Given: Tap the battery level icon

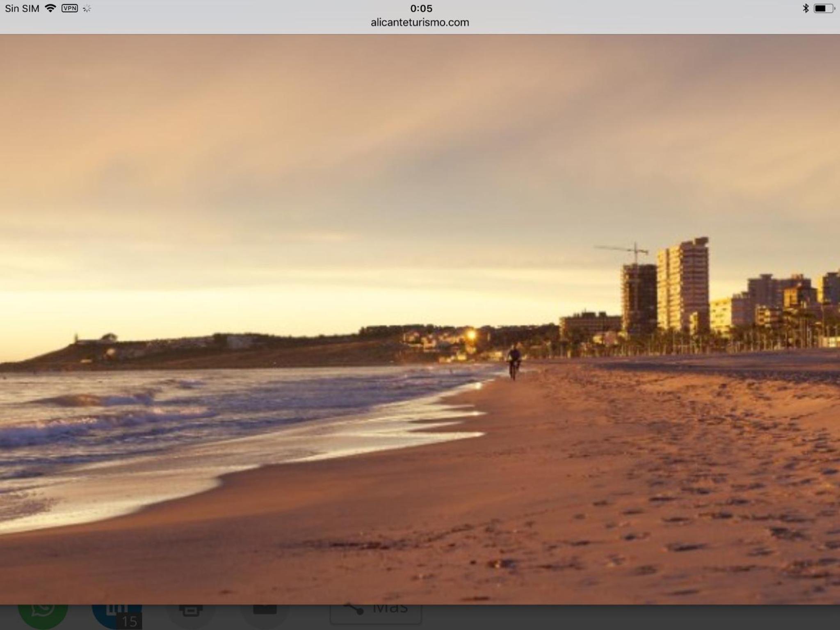Looking at the screenshot, I should [824, 8].
